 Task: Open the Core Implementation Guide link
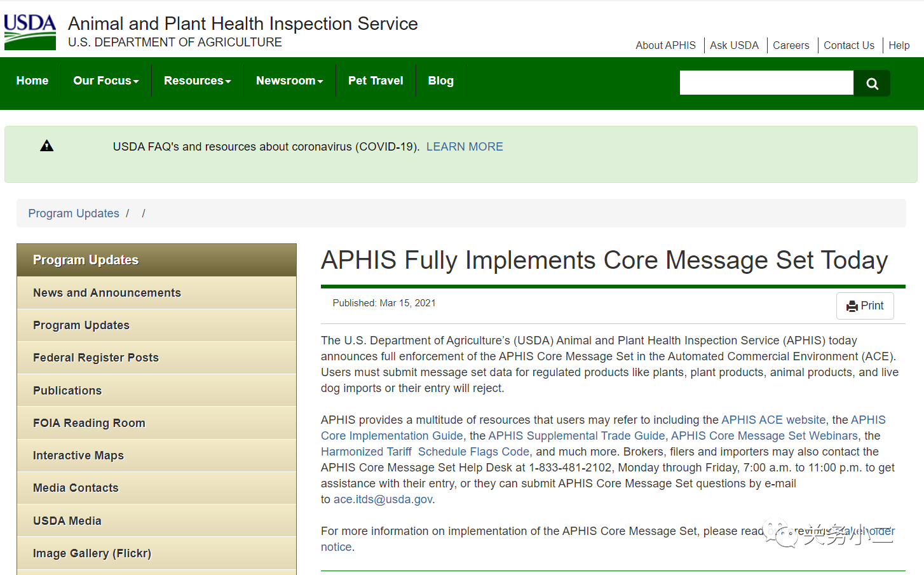[392, 436]
